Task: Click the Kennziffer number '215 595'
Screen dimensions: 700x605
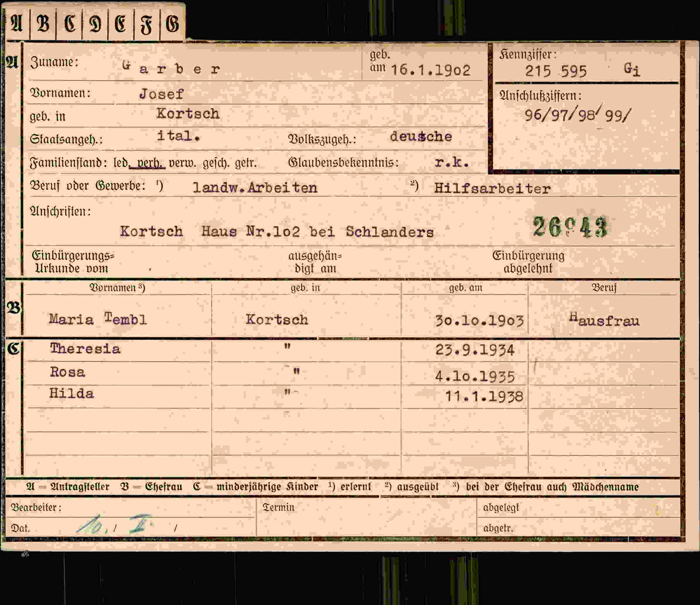Action: (556, 71)
